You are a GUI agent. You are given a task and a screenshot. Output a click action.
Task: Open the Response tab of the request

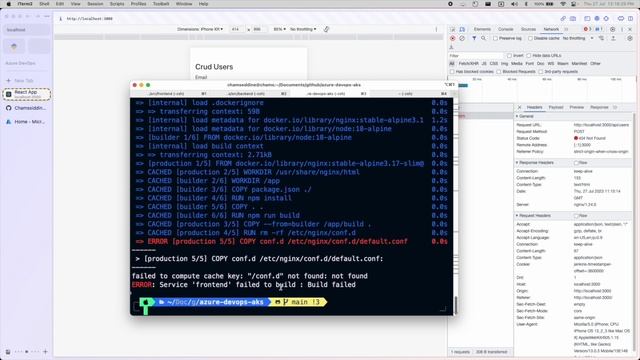(x=599, y=107)
